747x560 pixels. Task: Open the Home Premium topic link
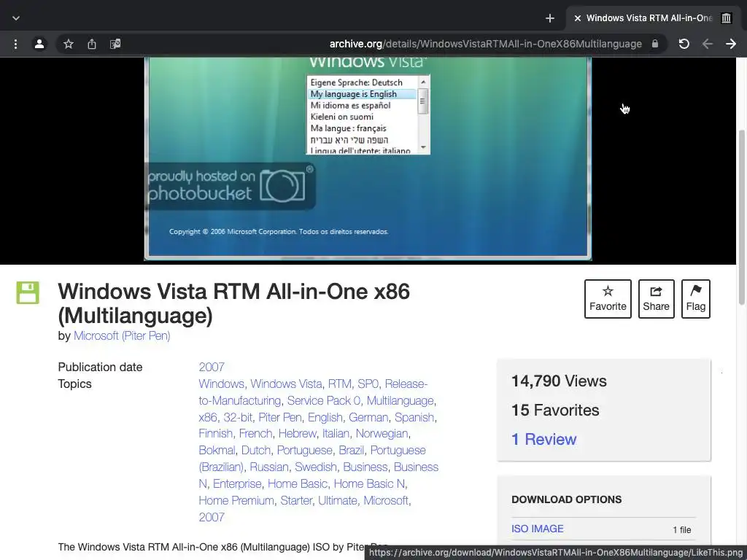[236, 500]
